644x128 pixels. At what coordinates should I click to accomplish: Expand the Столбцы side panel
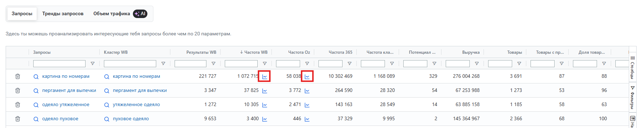[632, 67]
